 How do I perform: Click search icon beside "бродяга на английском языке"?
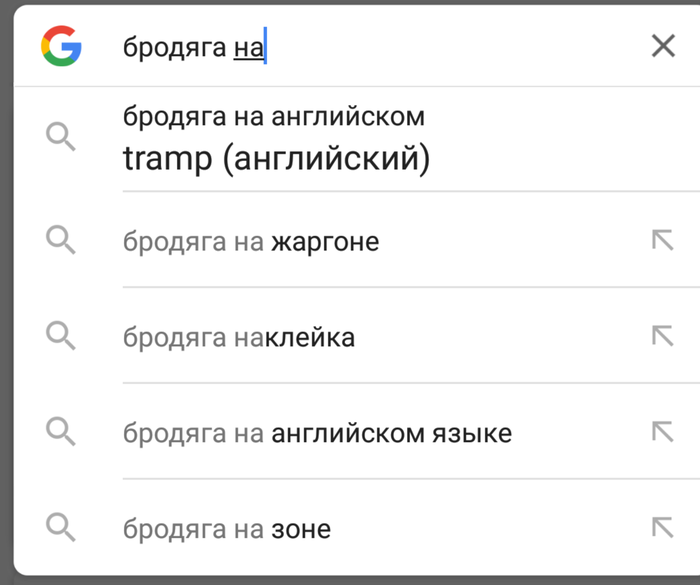click(61, 432)
